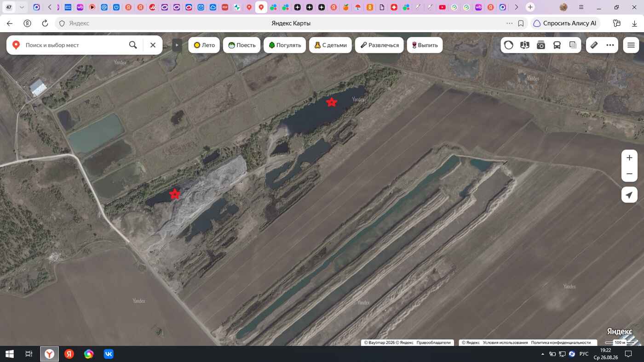Go back with the browser back arrow
Viewport: 644px width, 362px height.
[x=10, y=23]
